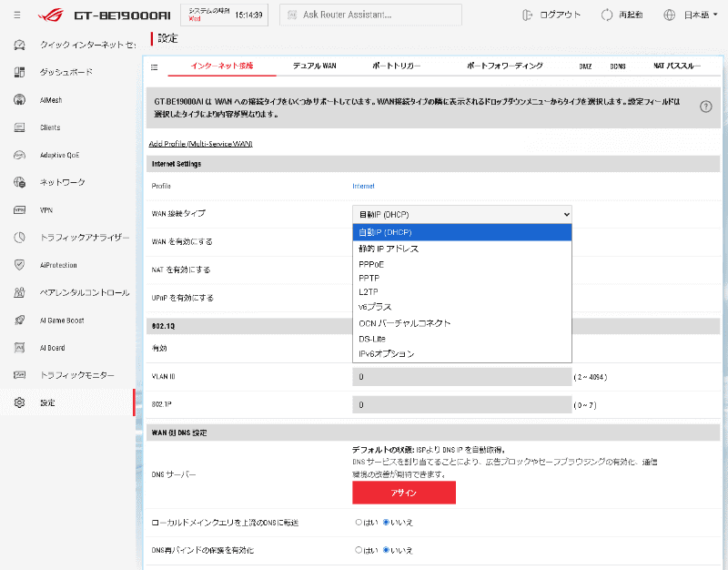Image resolution: width=728 pixels, height=570 pixels.
Task: Click the help question mark icon
Action: click(x=706, y=107)
